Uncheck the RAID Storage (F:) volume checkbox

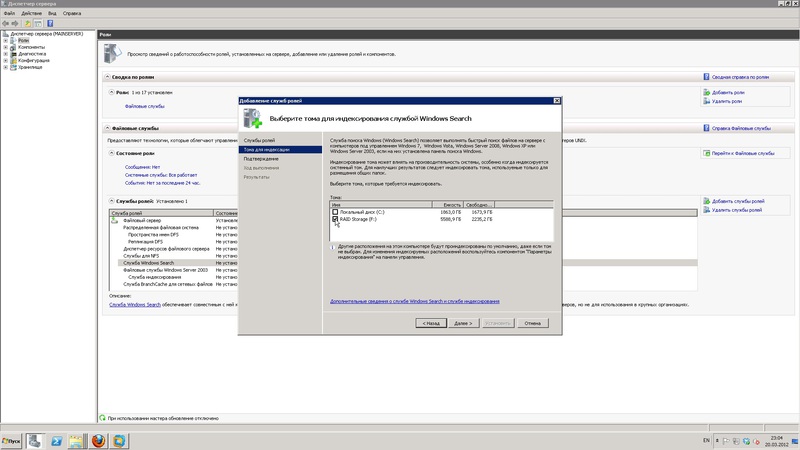point(335,219)
